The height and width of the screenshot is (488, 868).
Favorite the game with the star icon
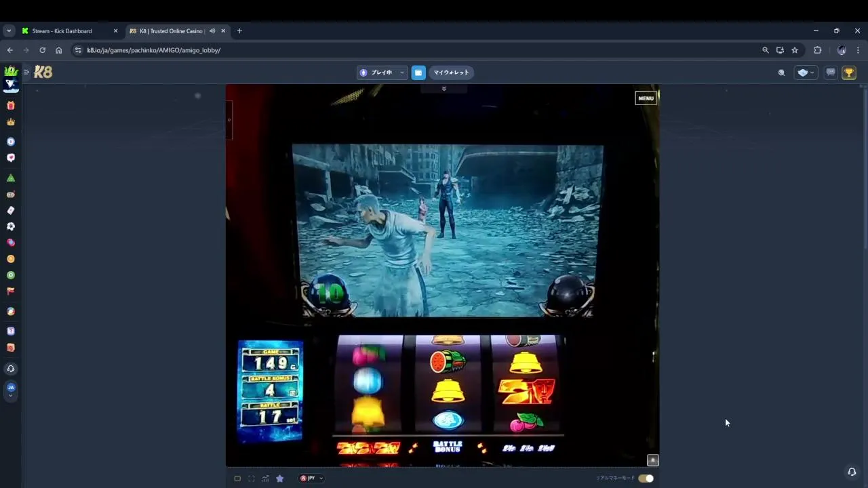279,479
